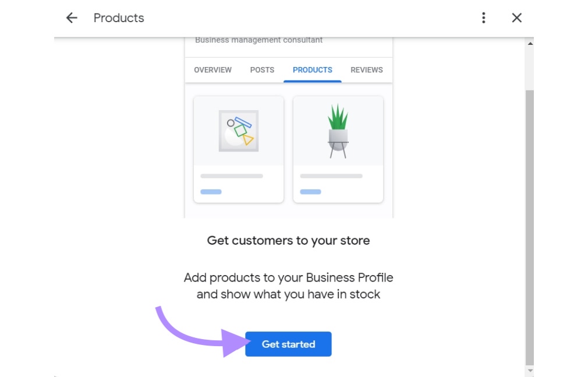Select the plant product image
Image resolution: width=588 pixels, height=377 pixels.
click(338, 129)
